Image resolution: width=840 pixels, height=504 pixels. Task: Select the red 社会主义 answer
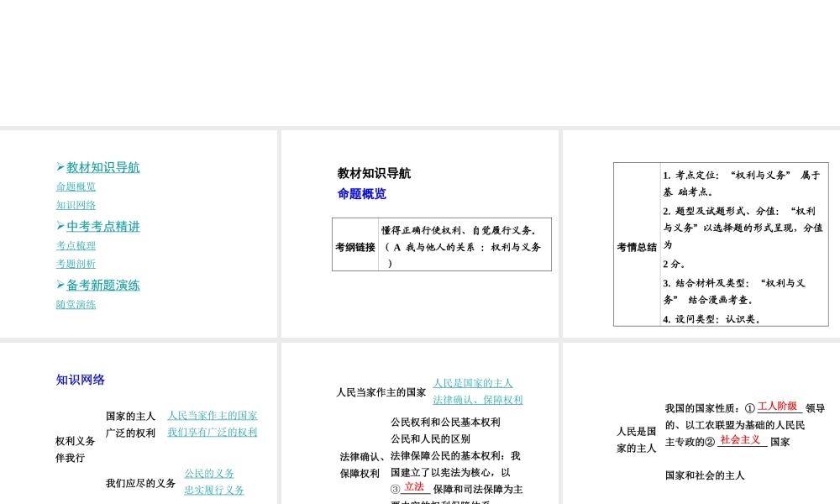click(740, 439)
